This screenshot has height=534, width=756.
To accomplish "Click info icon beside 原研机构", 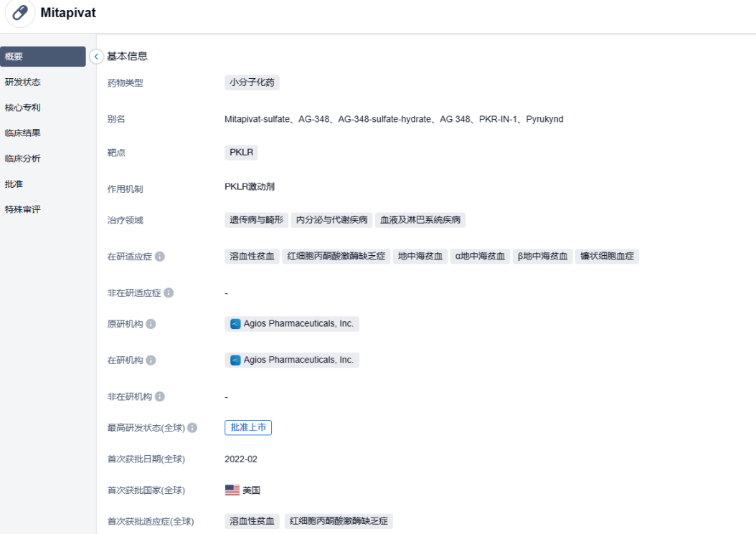I will [151, 324].
